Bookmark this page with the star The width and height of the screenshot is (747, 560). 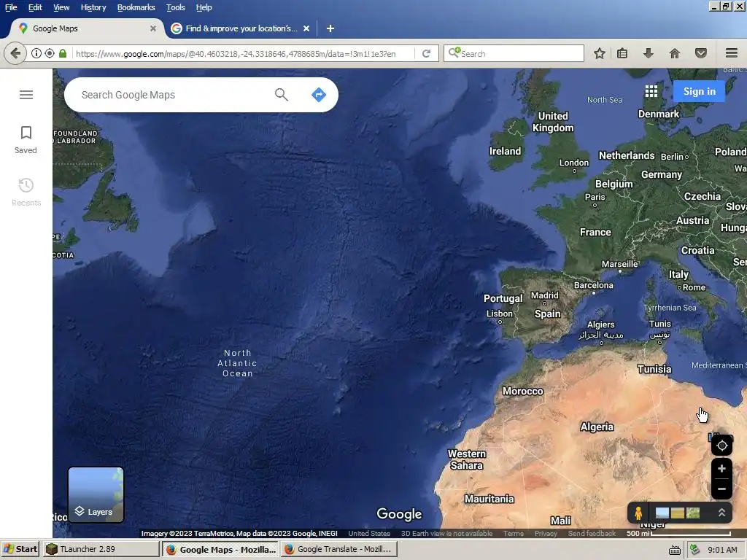[600, 53]
